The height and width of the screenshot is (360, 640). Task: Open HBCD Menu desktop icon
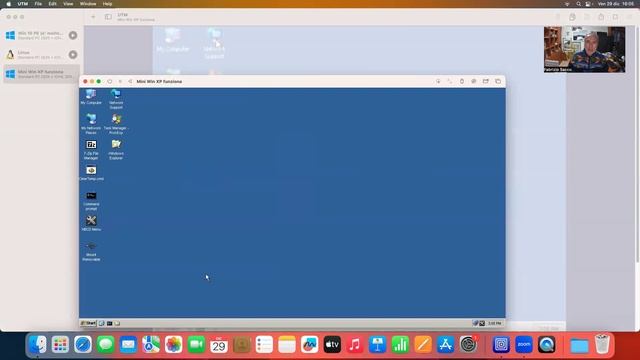[x=91, y=223]
